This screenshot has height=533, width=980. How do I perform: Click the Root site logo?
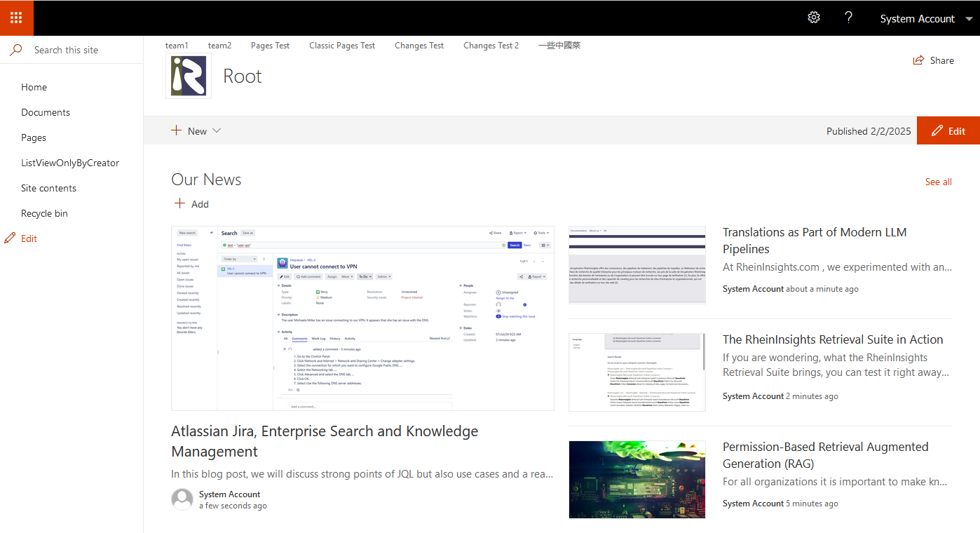(189, 76)
